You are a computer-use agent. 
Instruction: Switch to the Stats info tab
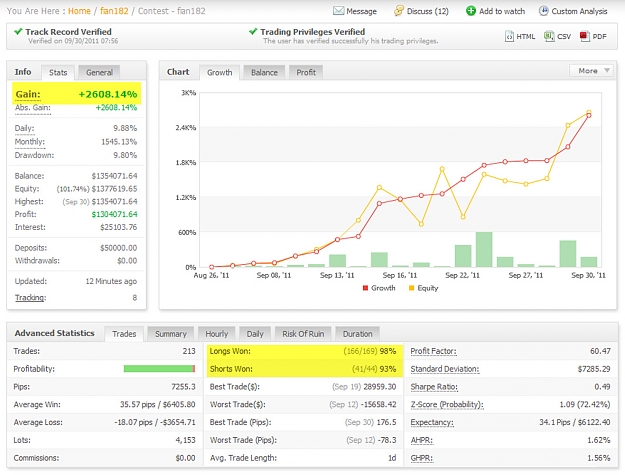58,73
